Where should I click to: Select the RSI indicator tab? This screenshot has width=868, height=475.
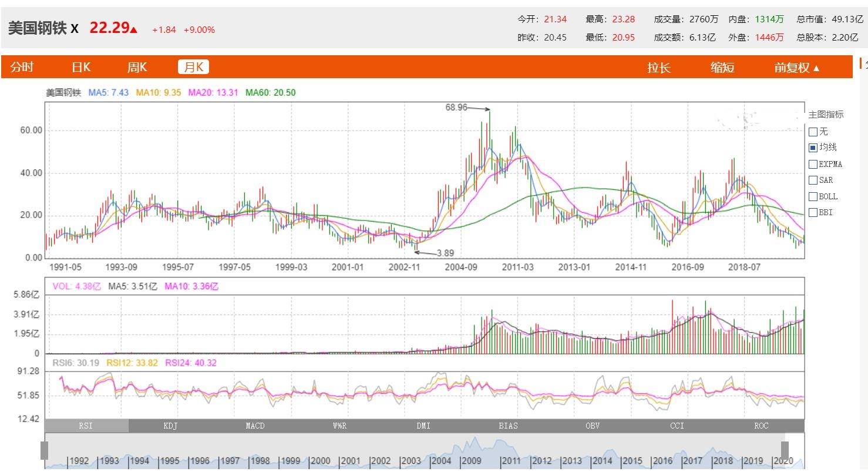tap(86, 426)
